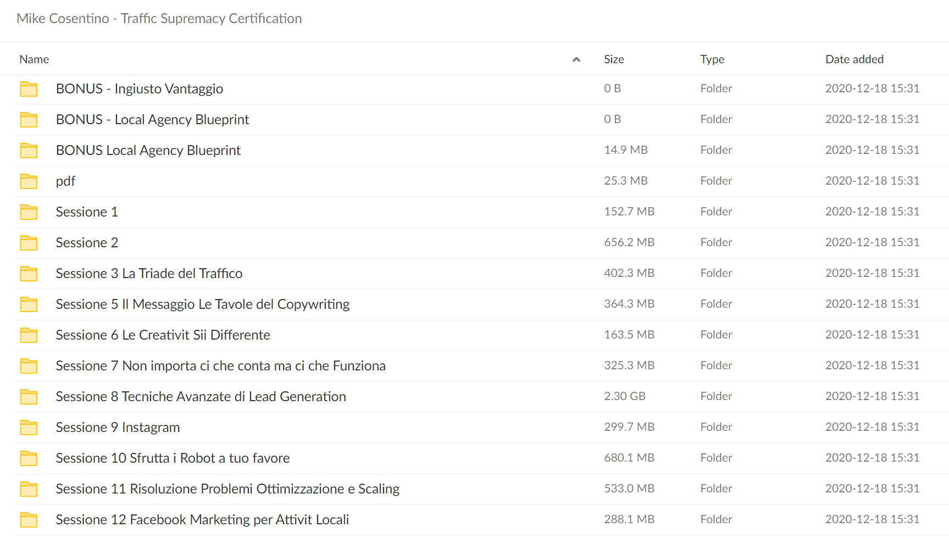Screen dimensions: 949x560
Task: Click folder icon for Sessione 7 Non importa
Action: tap(29, 366)
